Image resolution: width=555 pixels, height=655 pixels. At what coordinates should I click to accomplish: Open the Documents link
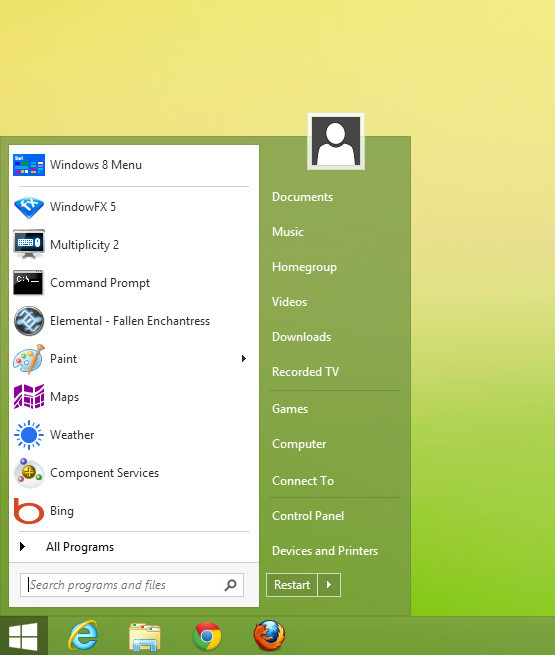pos(302,197)
